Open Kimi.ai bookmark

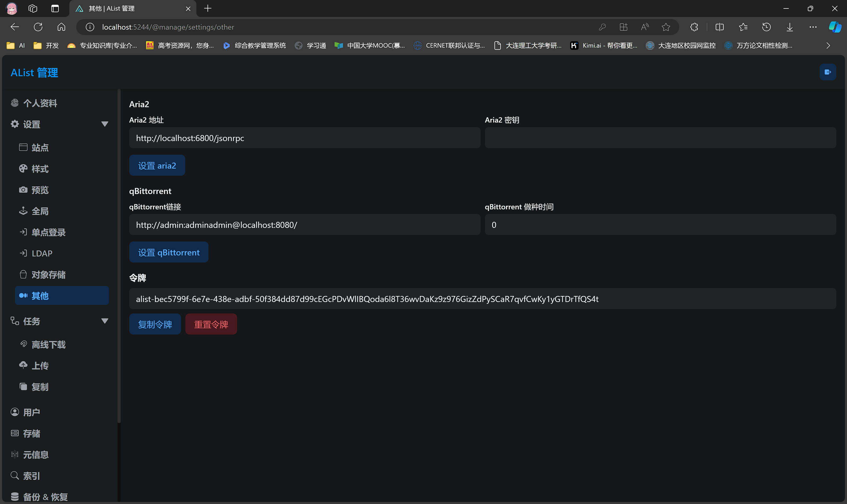pos(604,46)
